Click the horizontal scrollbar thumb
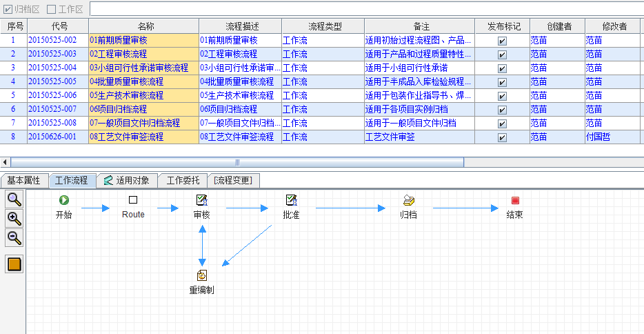Screen dimensions: 644x334 pyautogui.click(x=237, y=162)
